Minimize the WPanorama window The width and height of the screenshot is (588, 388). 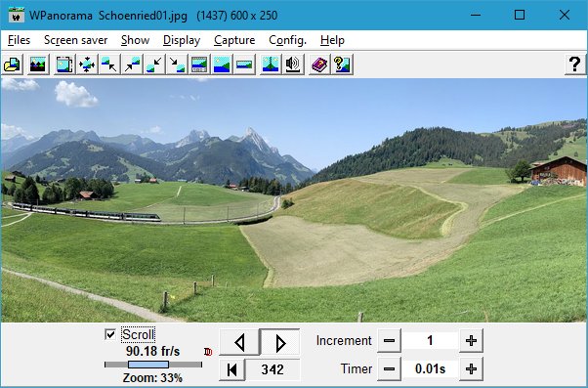coord(476,16)
